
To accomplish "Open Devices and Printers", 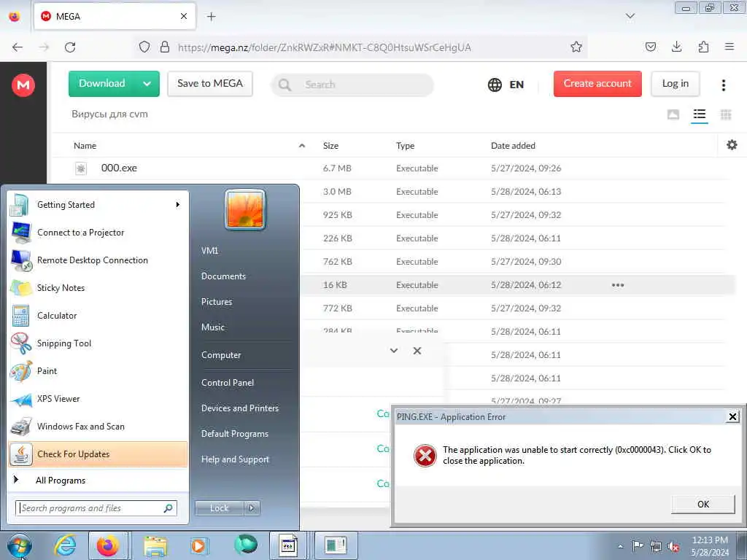I will pyautogui.click(x=239, y=408).
